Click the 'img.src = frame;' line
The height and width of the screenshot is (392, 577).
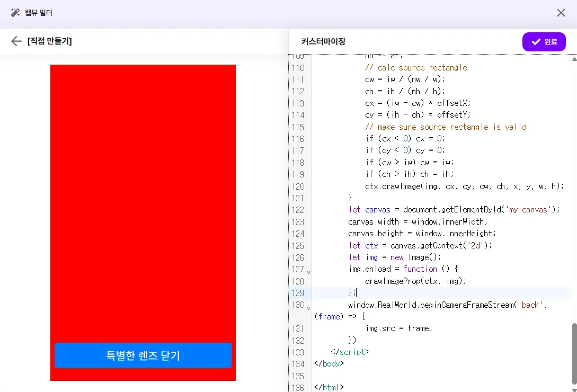tap(400, 328)
